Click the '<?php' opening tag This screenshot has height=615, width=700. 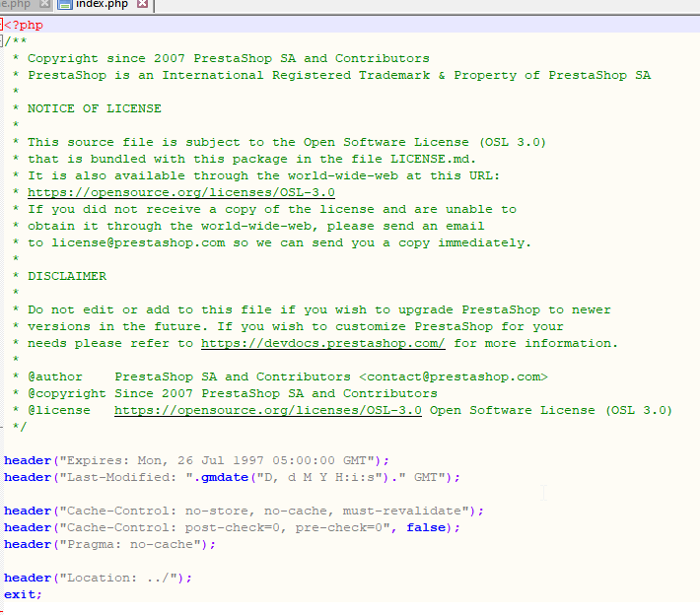24,25
